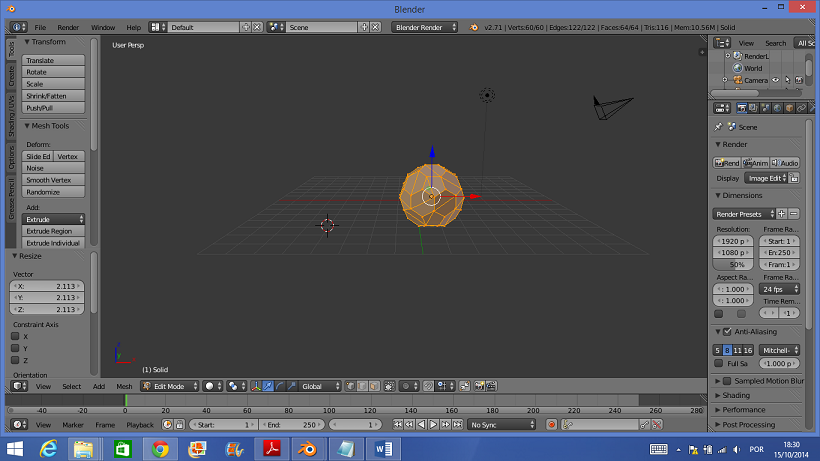
Task: Play the animation in reverse
Action: [421, 425]
